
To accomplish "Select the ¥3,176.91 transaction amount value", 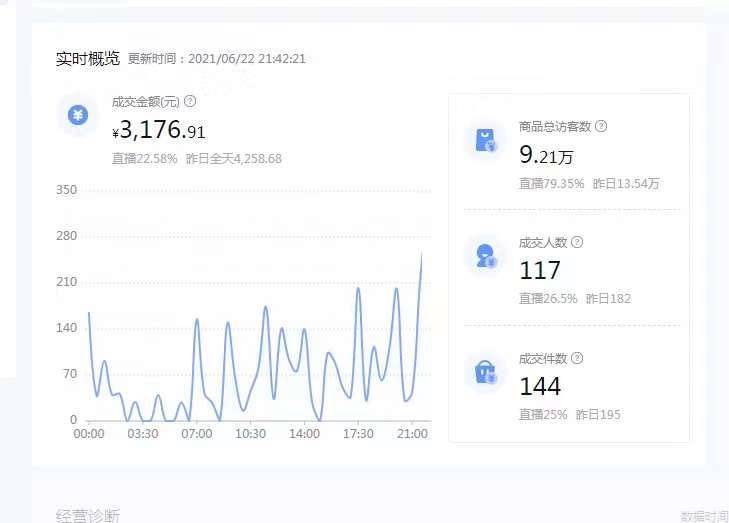I will click(x=159, y=130).
